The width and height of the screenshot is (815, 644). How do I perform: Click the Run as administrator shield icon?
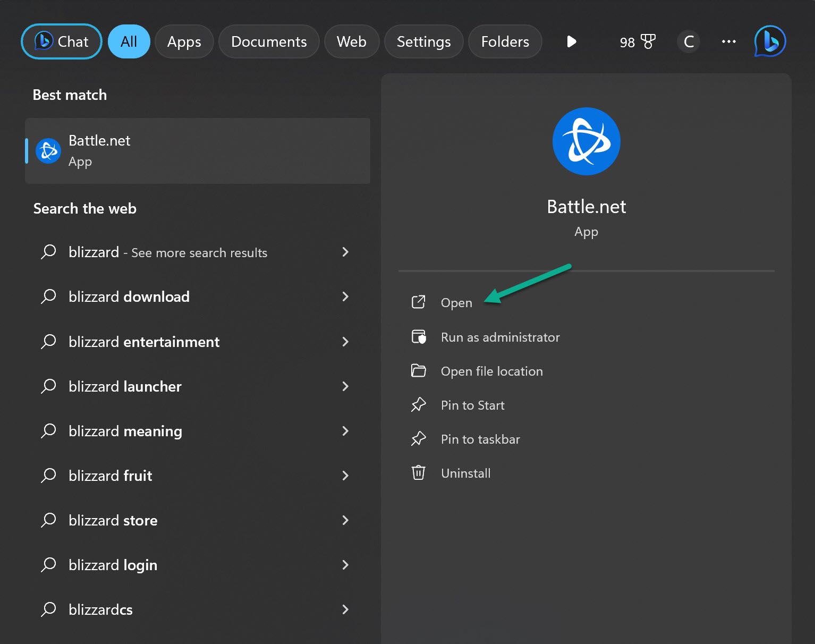click(x=419, y=337)
